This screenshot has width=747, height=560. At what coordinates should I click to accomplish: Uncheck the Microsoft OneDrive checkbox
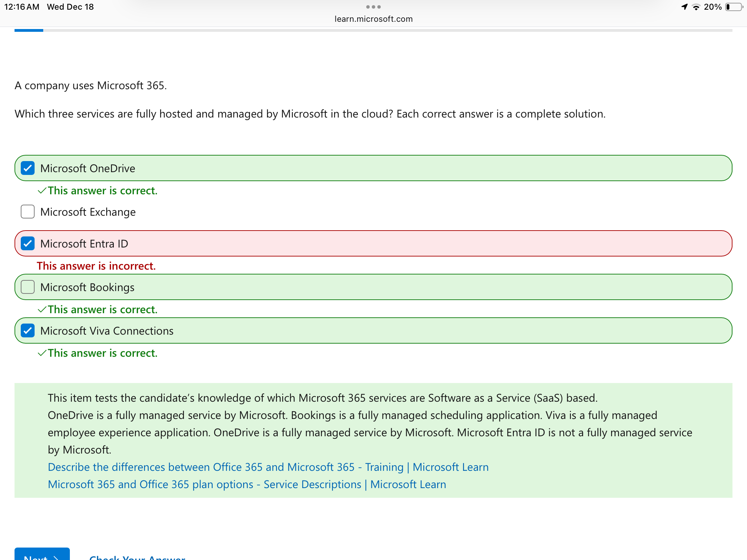click(28, 168)
